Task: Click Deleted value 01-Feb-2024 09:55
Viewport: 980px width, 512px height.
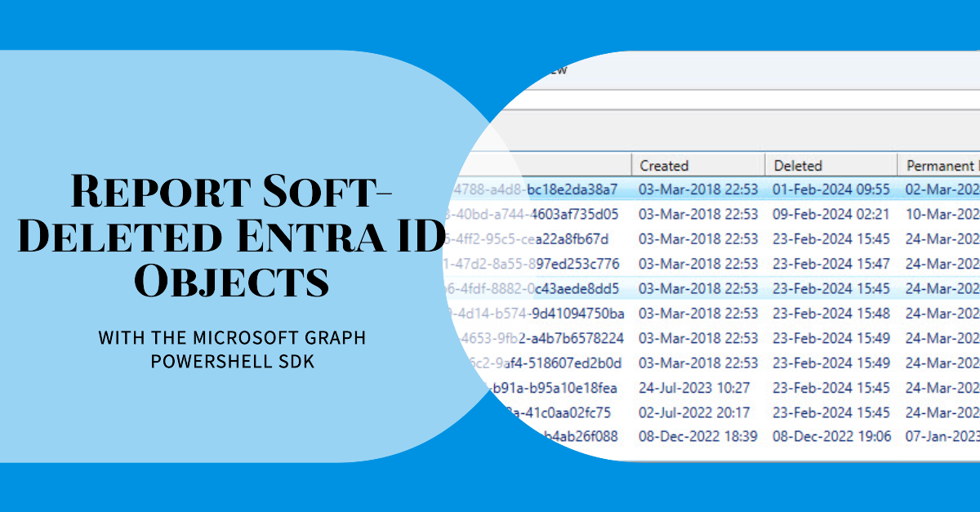Action: pos(831,189)
